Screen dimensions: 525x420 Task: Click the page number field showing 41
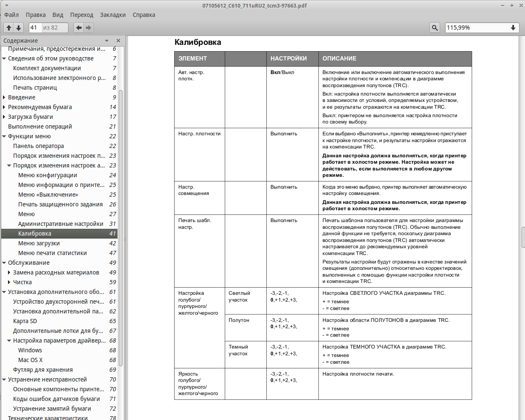[x=35, y=27]
